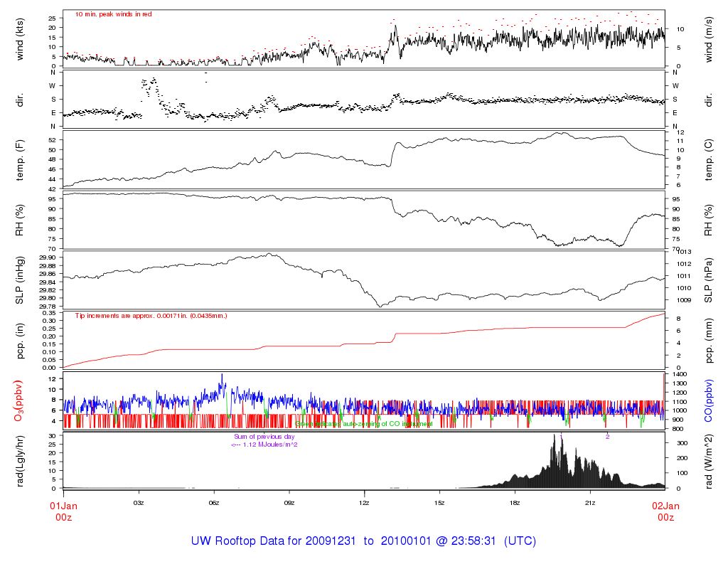728x569 pixels.
Task: Click the purple "2" marker in radiation panel
Action: tap(607, 437)
